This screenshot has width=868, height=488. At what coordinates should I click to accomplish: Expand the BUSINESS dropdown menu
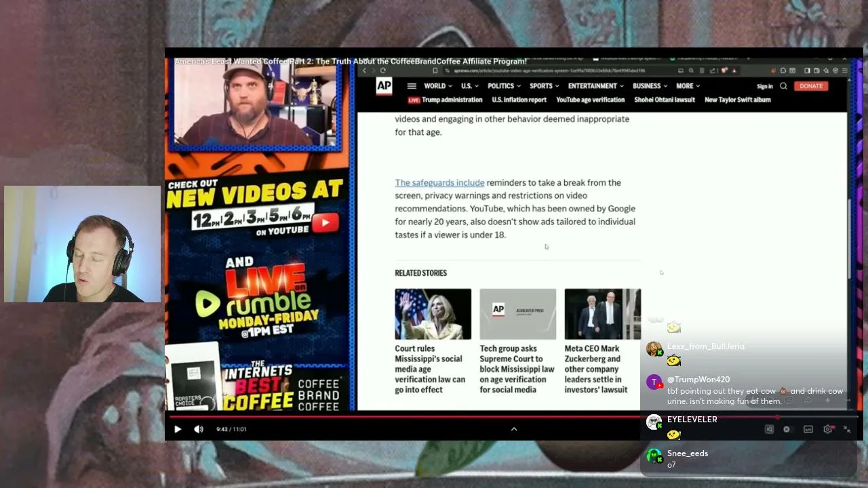coord(650,86)
